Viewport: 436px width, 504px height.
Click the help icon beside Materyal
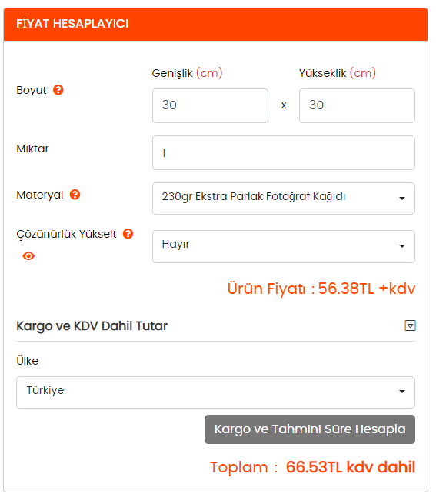75,195
